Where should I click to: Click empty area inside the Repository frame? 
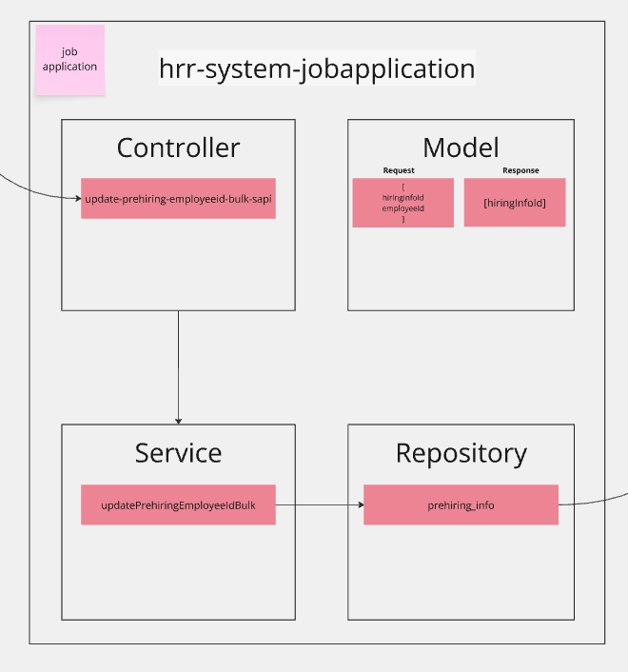pyautogui.click(x=461, y=571)
